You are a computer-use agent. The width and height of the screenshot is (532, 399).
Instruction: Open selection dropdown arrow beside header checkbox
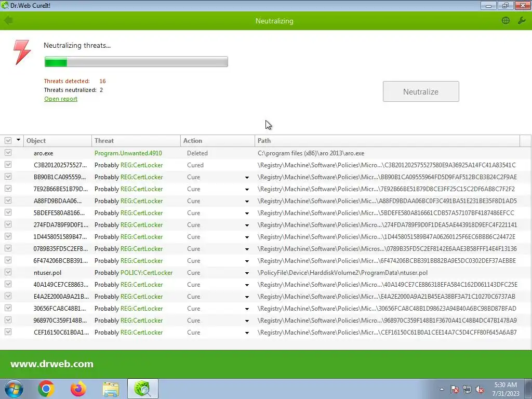tap(18, 140)
